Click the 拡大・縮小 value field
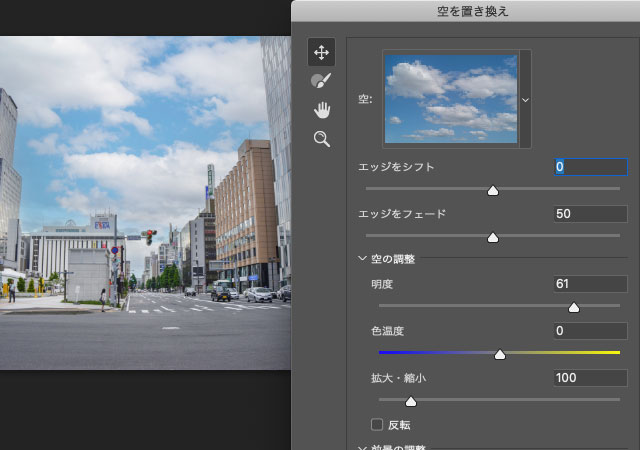Screen dimensions: 640x450 [x=591, y=378]
